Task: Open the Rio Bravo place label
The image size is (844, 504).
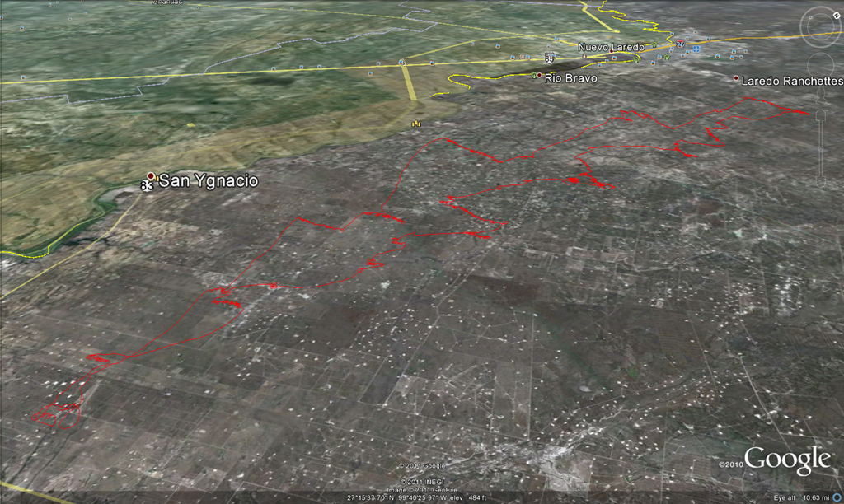Action: (x=570, y=78)
